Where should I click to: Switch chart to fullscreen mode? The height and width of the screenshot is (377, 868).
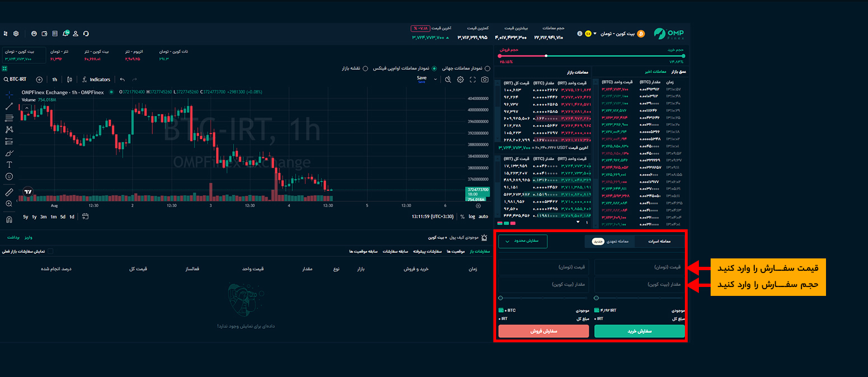473,79
